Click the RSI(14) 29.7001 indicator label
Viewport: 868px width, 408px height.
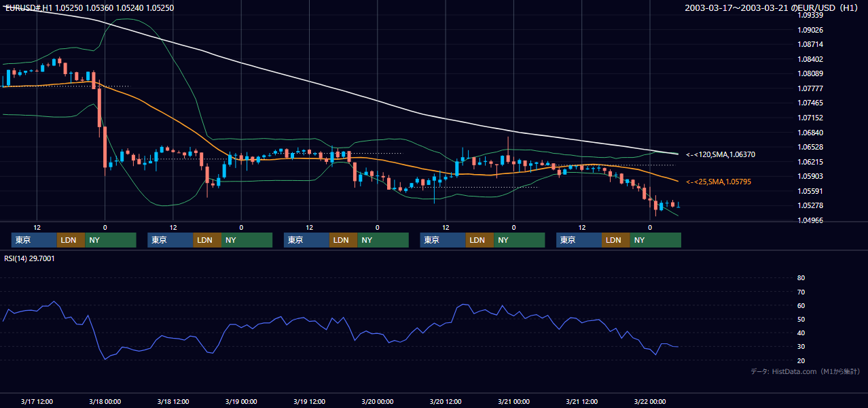coord(30,258)
